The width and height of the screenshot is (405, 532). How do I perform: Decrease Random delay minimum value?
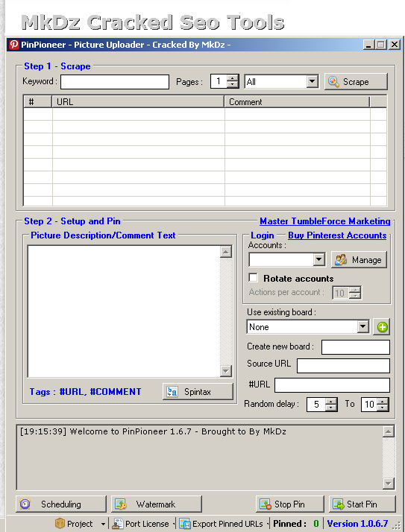[x=331, y=408]
